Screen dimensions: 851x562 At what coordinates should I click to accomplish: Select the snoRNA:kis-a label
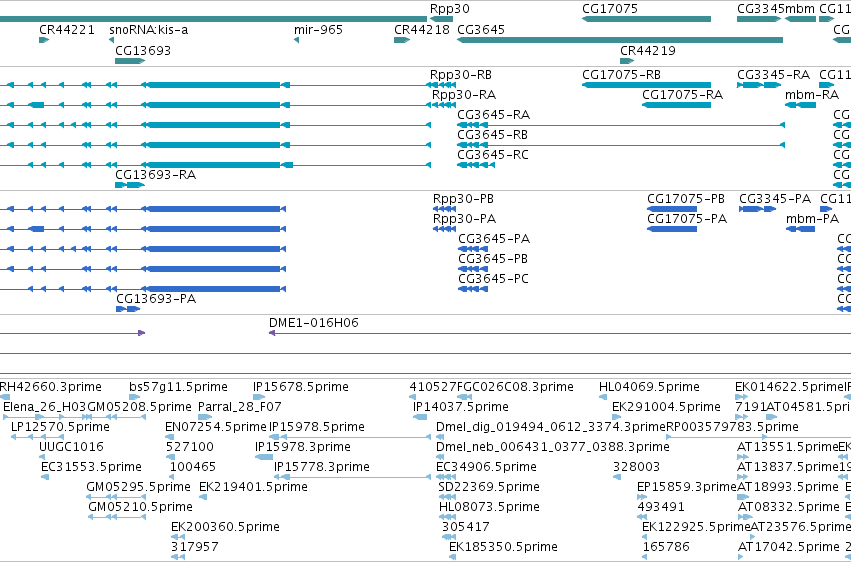[149, 30]
